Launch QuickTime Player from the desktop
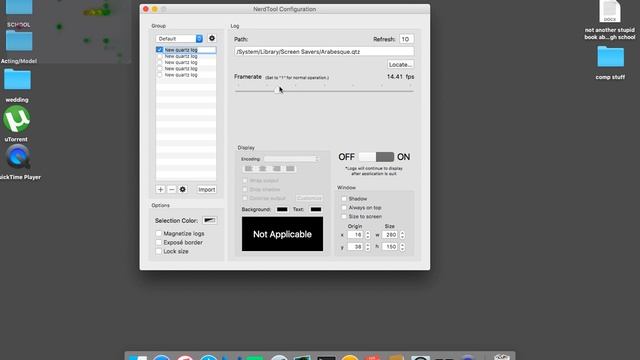Viewport: 640px width, 360px height. 18,157
